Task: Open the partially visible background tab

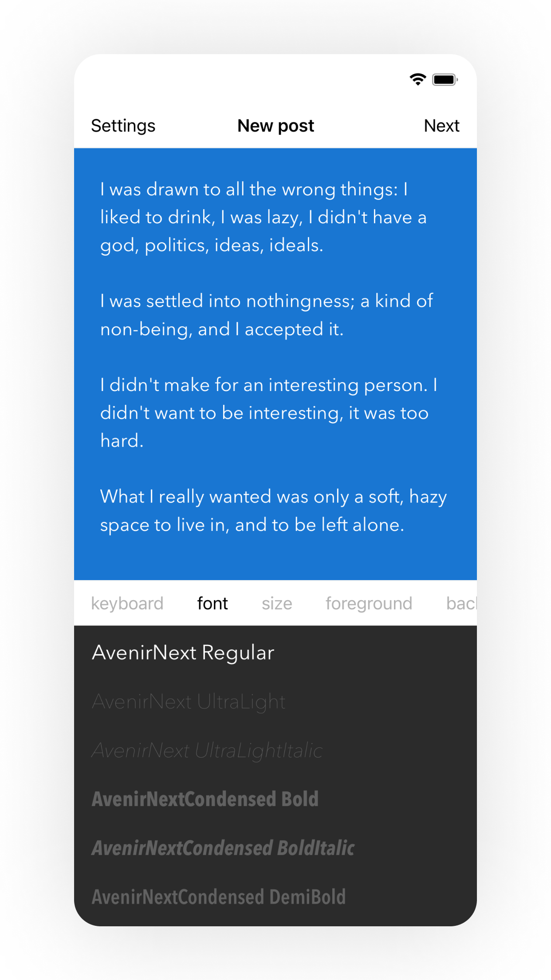Action: (x=461, y=604)
